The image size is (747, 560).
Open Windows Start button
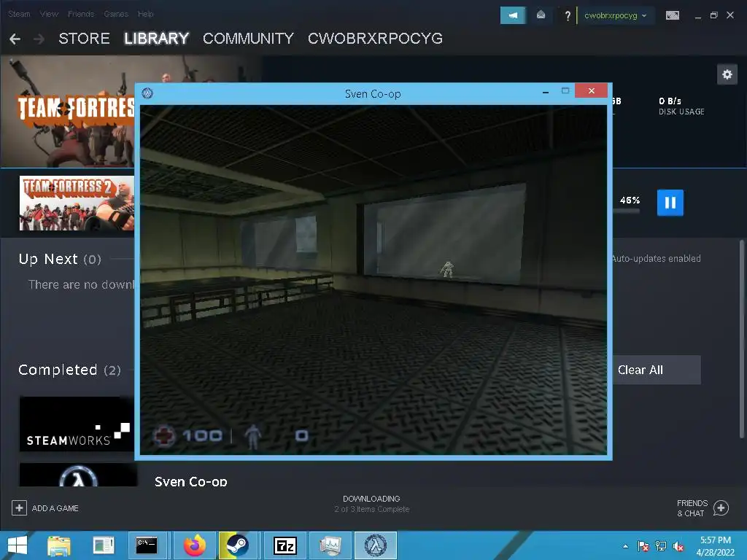click(x=18, y=545)
